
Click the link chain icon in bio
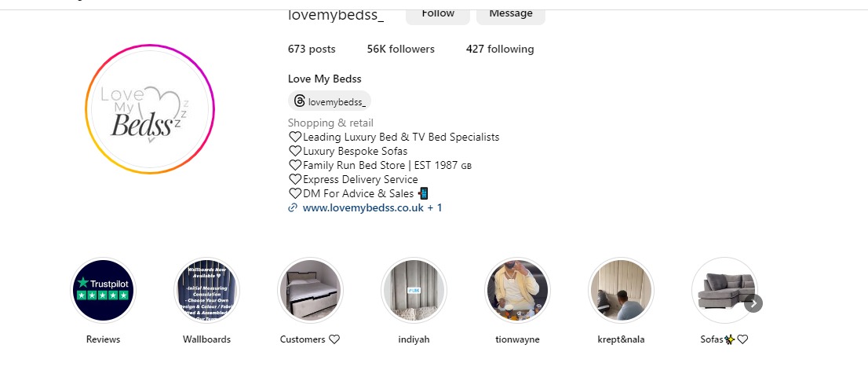pos(293,208)
